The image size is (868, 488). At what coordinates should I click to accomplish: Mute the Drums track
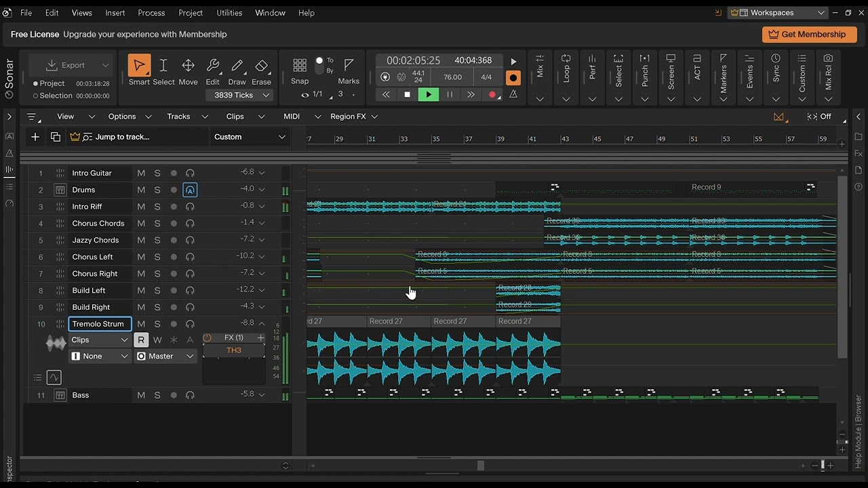141,190
